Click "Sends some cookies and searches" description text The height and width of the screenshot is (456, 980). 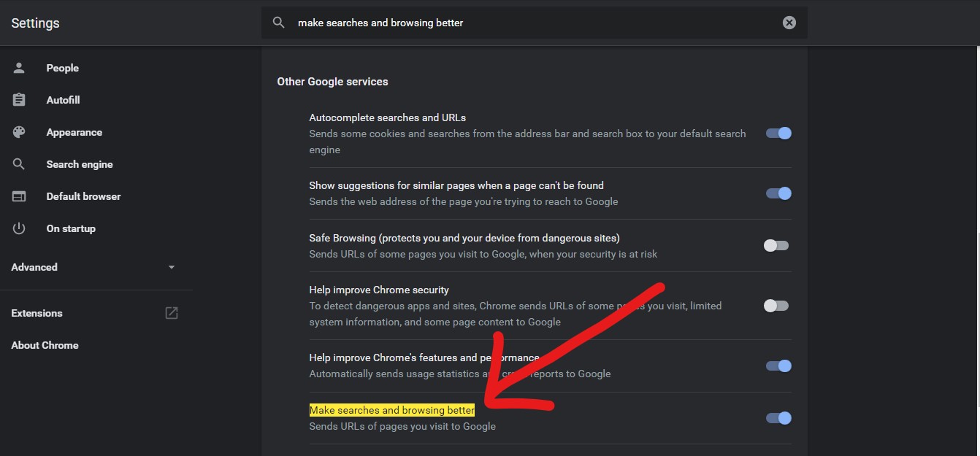pyautogui.click(x=527, y=142)
